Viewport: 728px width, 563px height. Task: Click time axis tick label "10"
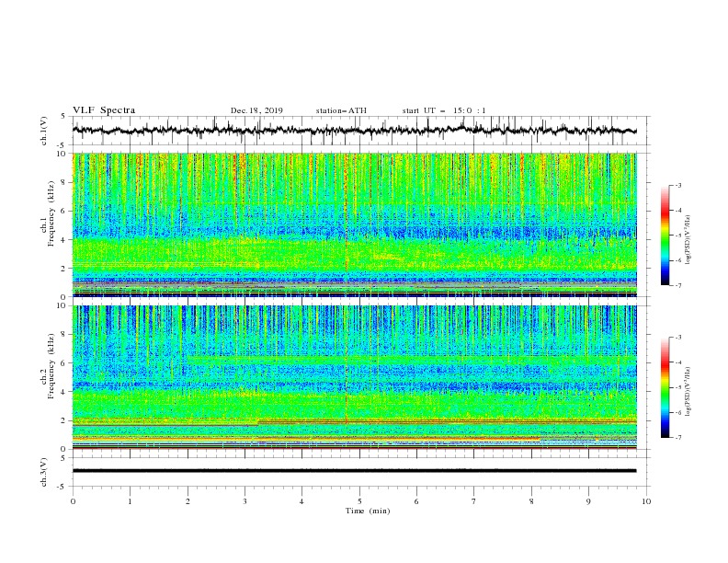click(x=646, y=501)
